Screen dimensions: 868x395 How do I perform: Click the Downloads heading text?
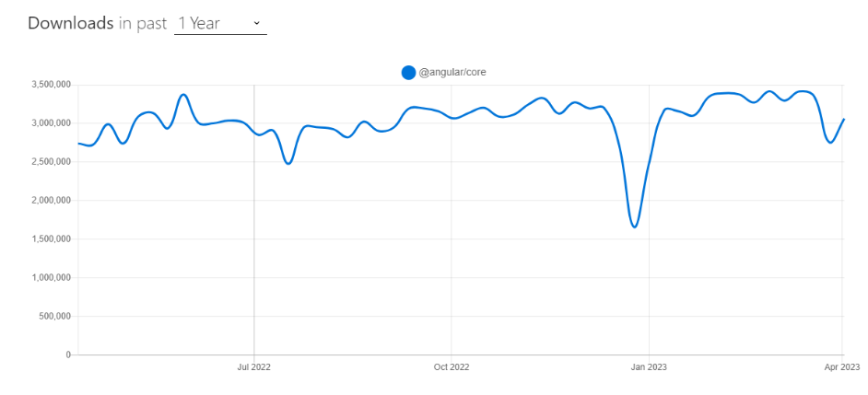tap(70, 23)
